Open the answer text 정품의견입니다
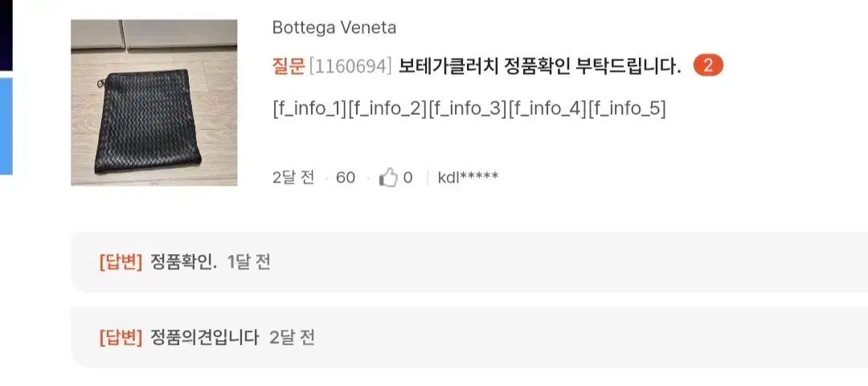 point(205,337)
